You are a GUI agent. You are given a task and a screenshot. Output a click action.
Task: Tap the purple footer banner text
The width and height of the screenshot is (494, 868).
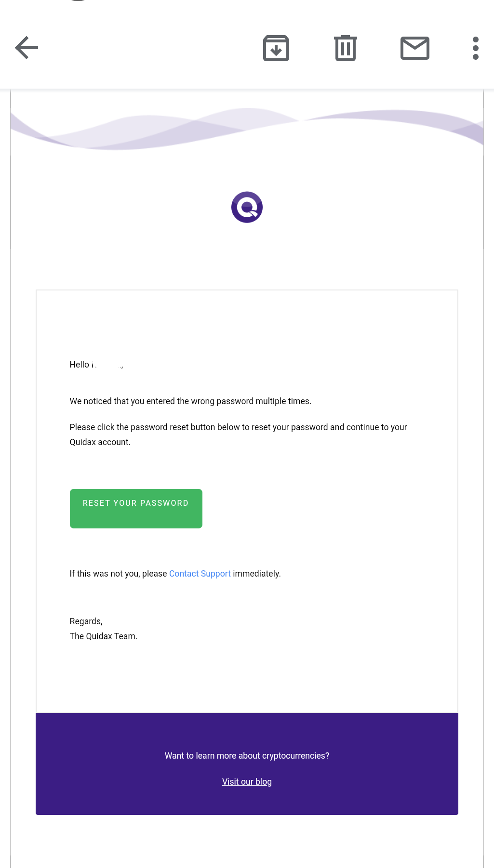pyautogui.click(x=247, y=756)
